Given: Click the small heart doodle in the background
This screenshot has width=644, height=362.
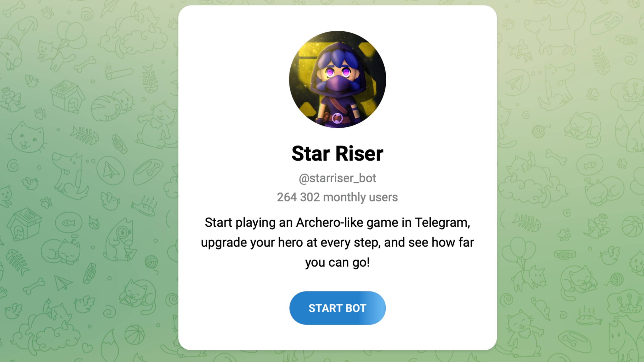Looking at the screenshot, I should pyautogui.click(x=87, y=347).
